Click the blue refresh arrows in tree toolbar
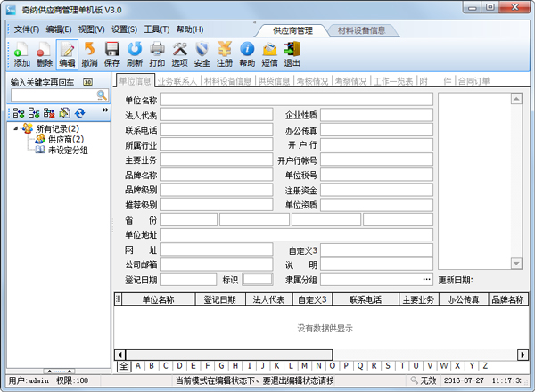The width and height of the screenshot is (535, 392). (80, 113)
